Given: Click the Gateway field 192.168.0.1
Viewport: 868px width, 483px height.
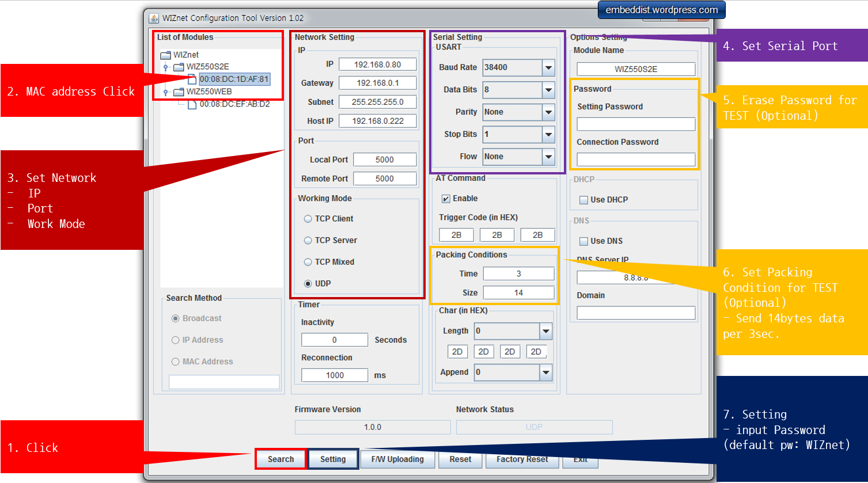Looking at the screenshot, I should coord(378,83).
